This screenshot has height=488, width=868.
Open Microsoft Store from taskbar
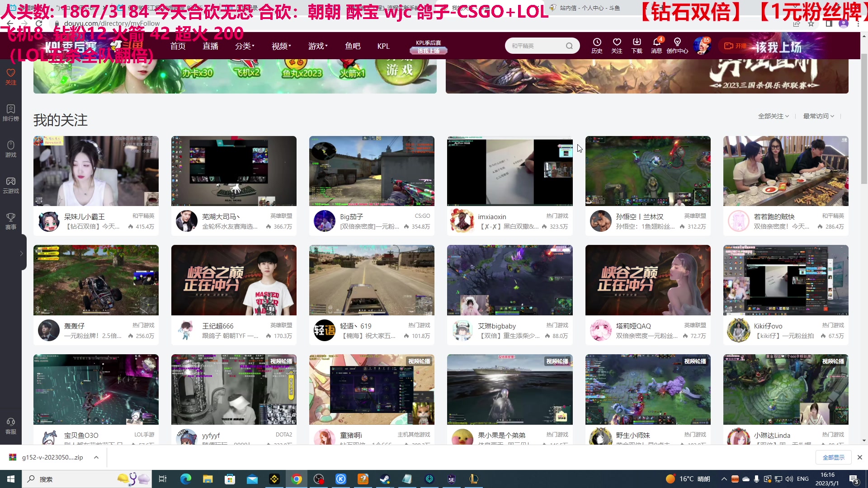tap(230, 479)
